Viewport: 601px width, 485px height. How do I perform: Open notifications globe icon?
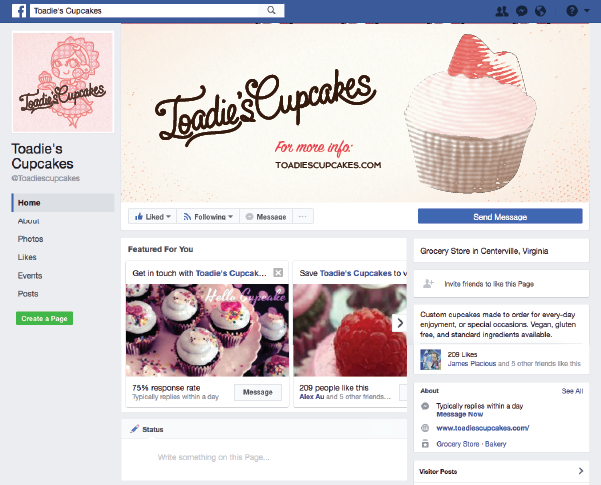[540, 11]
